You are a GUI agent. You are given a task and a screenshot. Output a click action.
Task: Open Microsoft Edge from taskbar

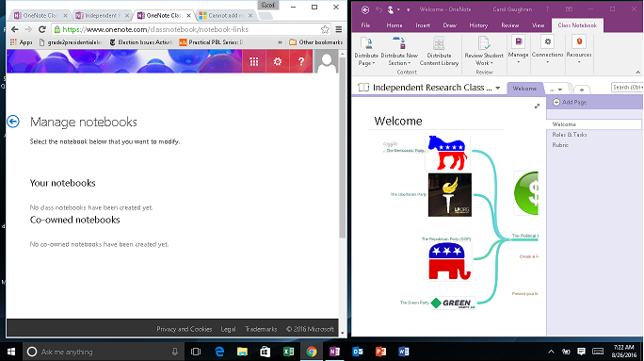tap(219, 352)
